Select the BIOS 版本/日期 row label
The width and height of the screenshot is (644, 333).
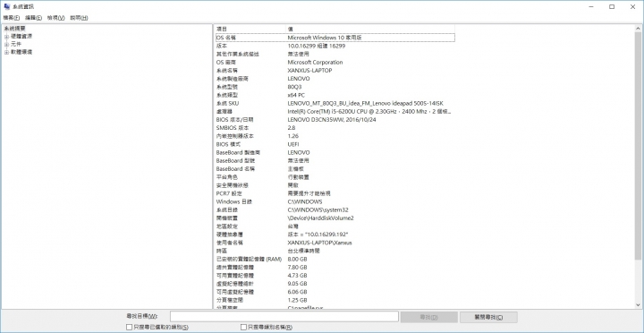click(234, 120)
